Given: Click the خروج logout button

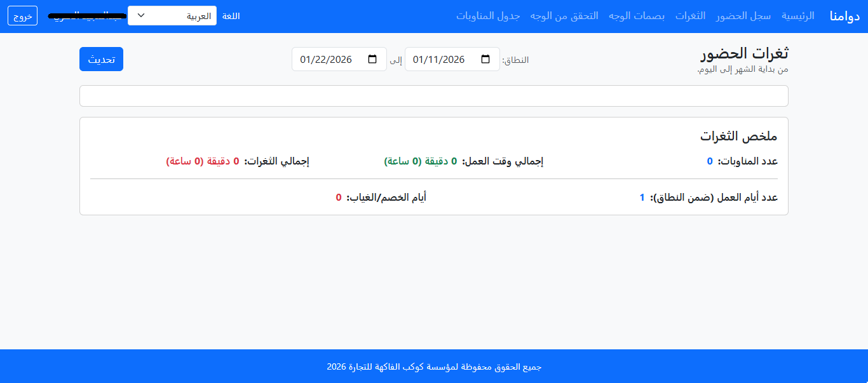Looking at the screenshot, I should [22, 15].
